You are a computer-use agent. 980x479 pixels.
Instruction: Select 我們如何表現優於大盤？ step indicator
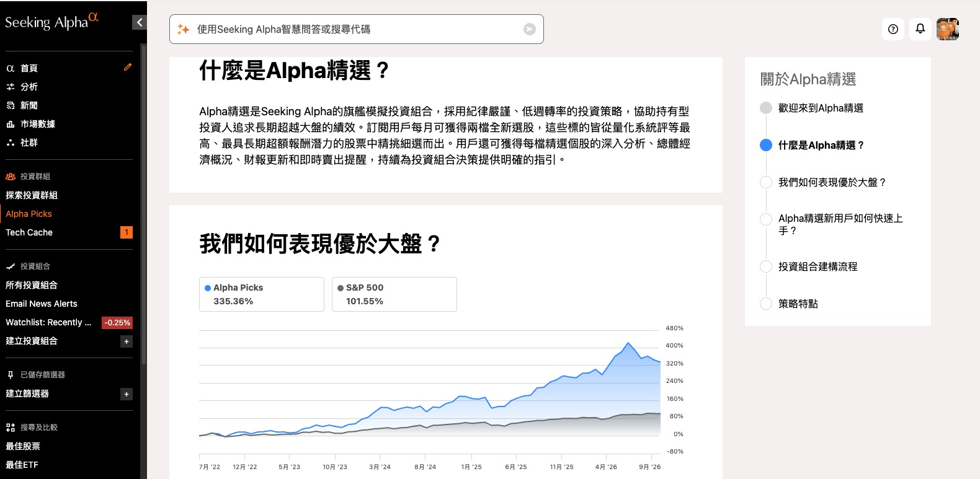pyautogui.click(x=766, y=182)
